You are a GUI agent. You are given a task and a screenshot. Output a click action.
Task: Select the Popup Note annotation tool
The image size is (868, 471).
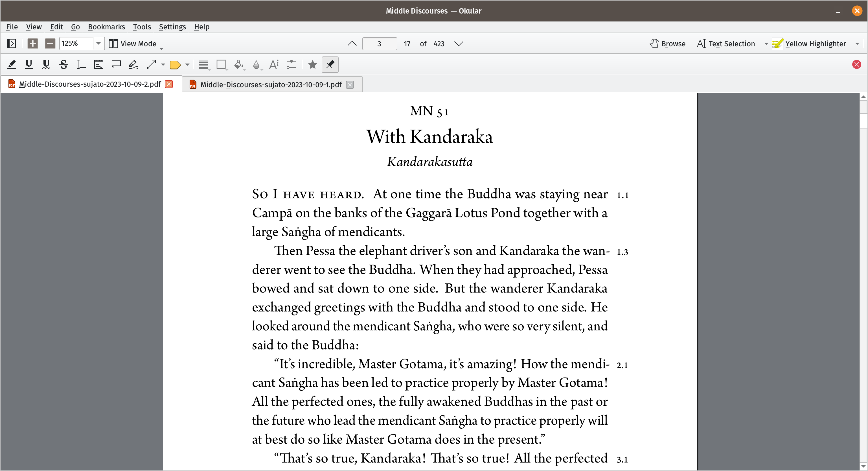116,64
